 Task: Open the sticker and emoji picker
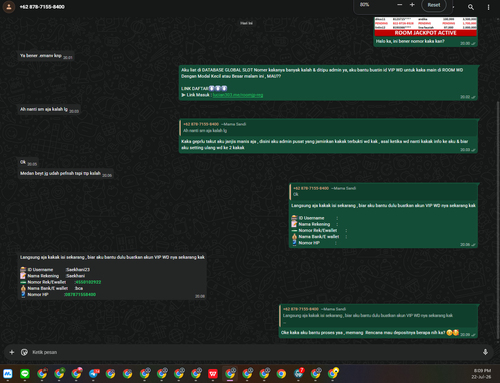coord(24,352)
